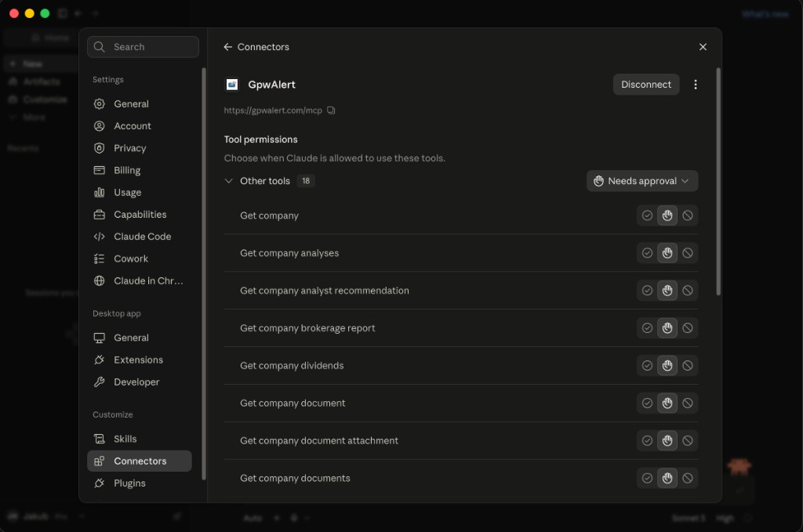
Task: Collapse the Other tools section
Action: point(228,181)
